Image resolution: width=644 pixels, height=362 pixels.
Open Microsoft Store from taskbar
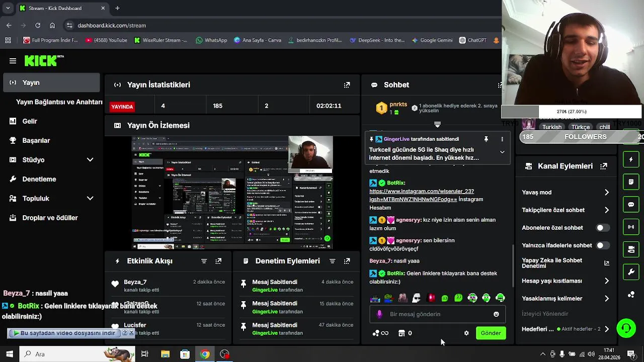click(x=185, y=354)
